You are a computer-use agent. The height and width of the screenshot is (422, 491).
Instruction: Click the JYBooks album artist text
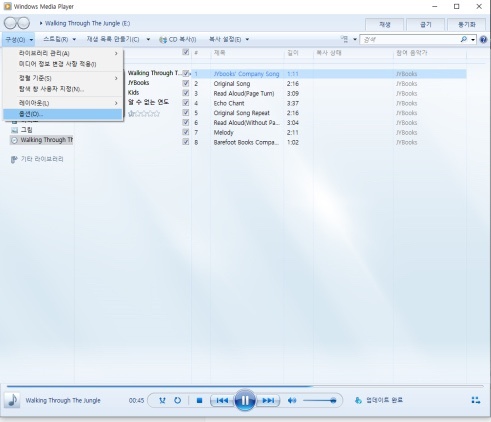coord(138,83)
